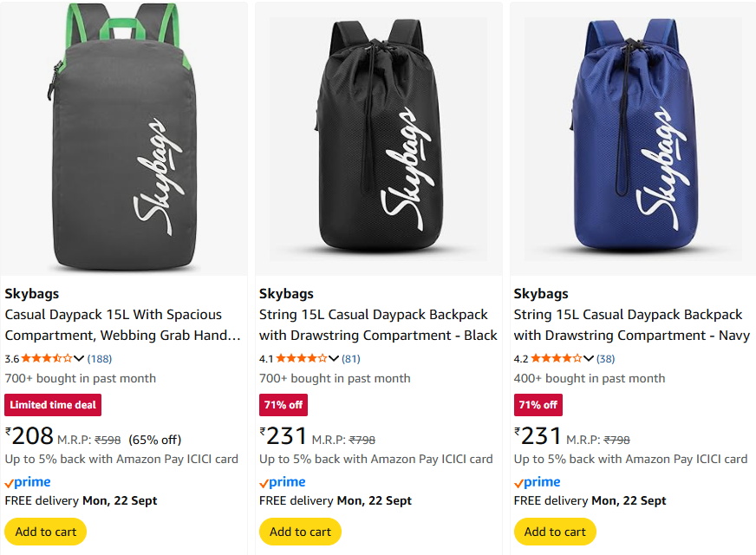Click the star rating of the gray backpack
This screenshot has width=756, height=555.
click(x=48, y=358)
